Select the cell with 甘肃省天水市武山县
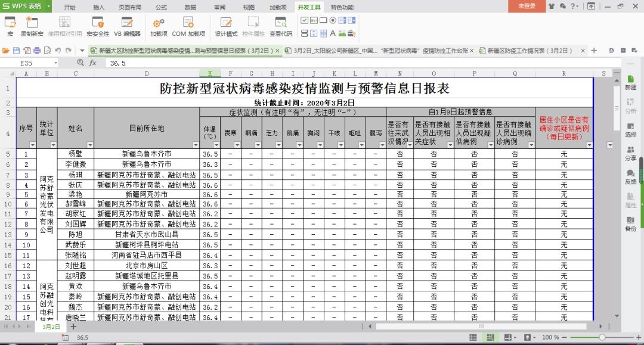 tap(147, 235)
